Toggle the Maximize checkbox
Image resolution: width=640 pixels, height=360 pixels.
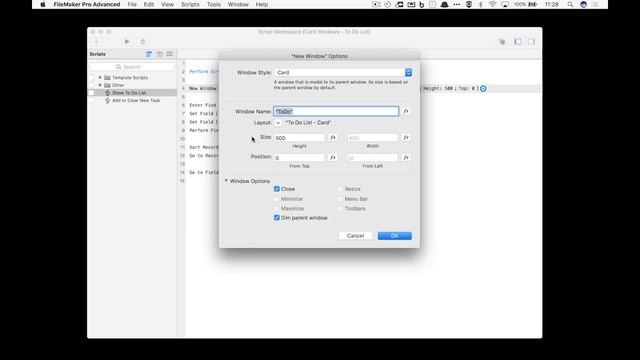point(277,209)
